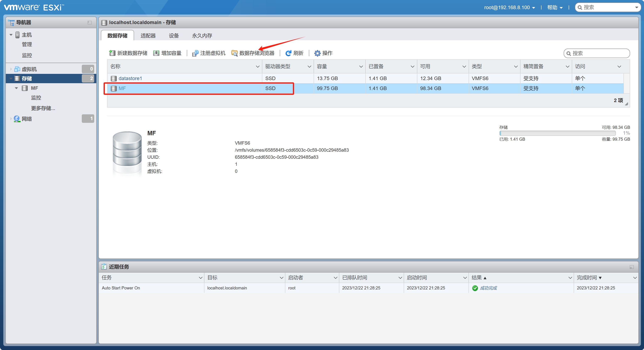Switch to the Adapters (适配器) tab

tap(148, 35)
